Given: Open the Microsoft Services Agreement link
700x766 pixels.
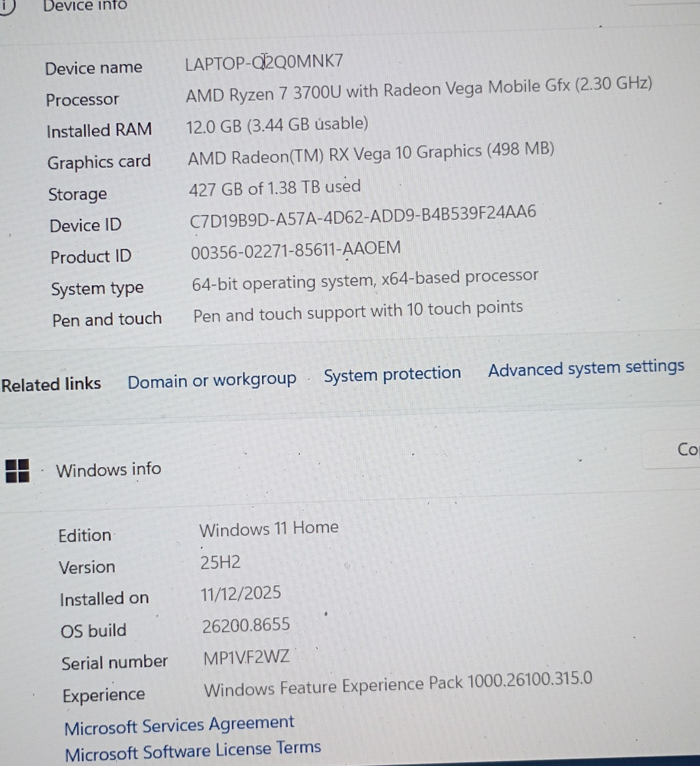Looking at the screenshot, I should pyautogui.click(x=179, y=725).
